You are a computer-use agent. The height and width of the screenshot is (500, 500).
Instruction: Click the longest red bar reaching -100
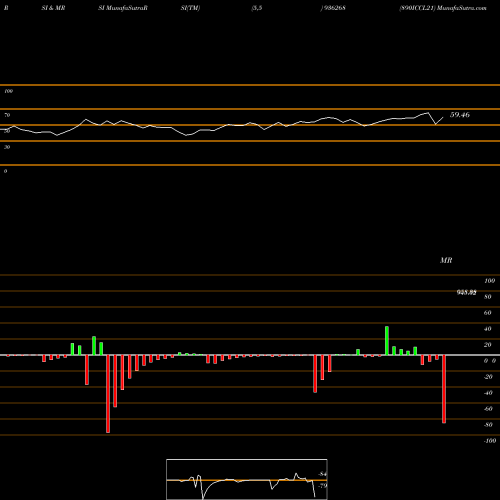[x=108, y=394]
